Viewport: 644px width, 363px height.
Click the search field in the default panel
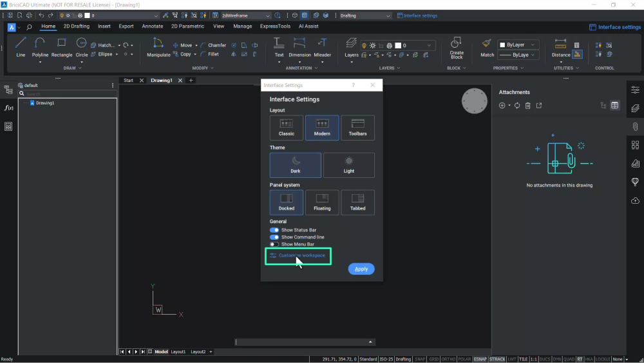(68, 93)
